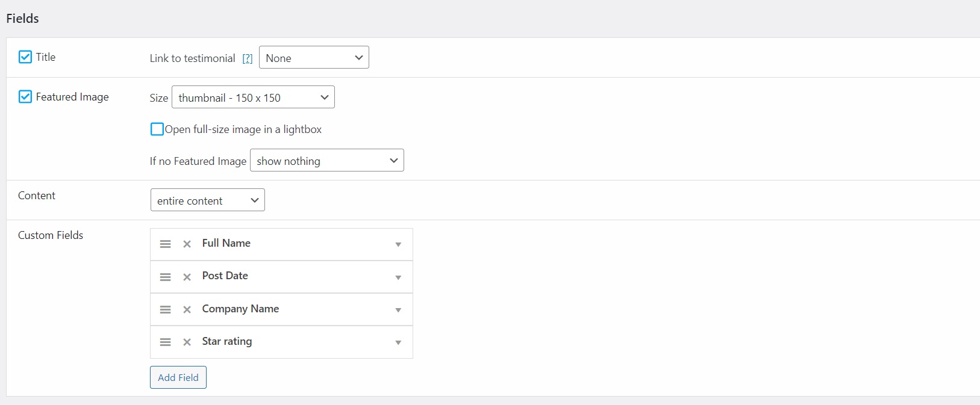980x405 pixels.
Task: Click the Content row label
Action: pos(37,196)
